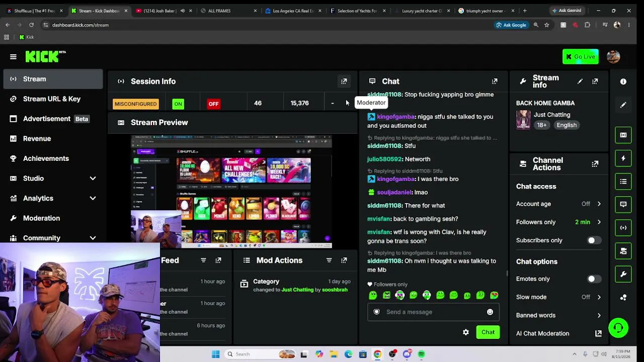Screen dimensions: 644x362
Task: Open the green headset support button
Action: pyautogui.click(x=618, y=328)
